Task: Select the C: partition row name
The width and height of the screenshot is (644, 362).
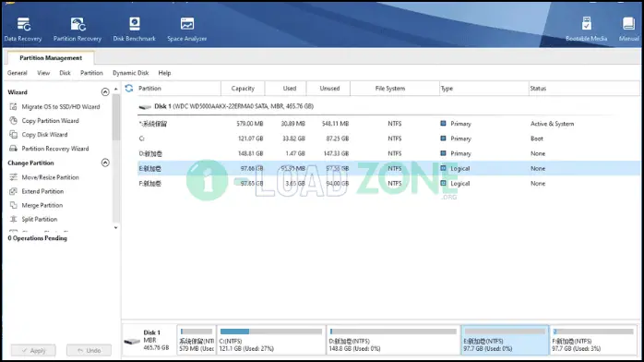Action: [x=142, y=139]
